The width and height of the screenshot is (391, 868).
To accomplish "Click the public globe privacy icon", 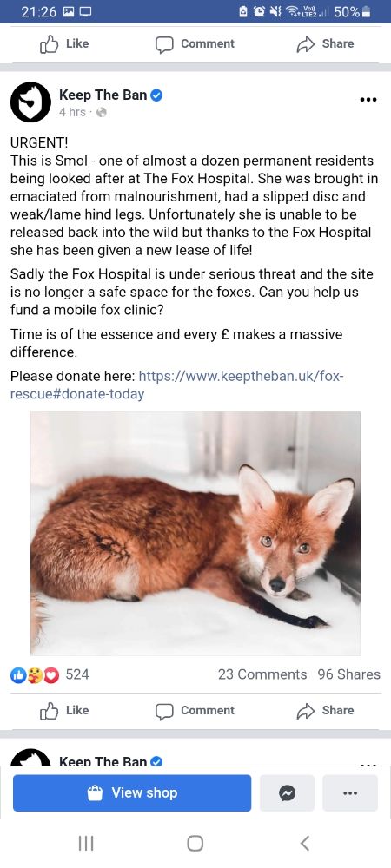I will click(102, 112).
